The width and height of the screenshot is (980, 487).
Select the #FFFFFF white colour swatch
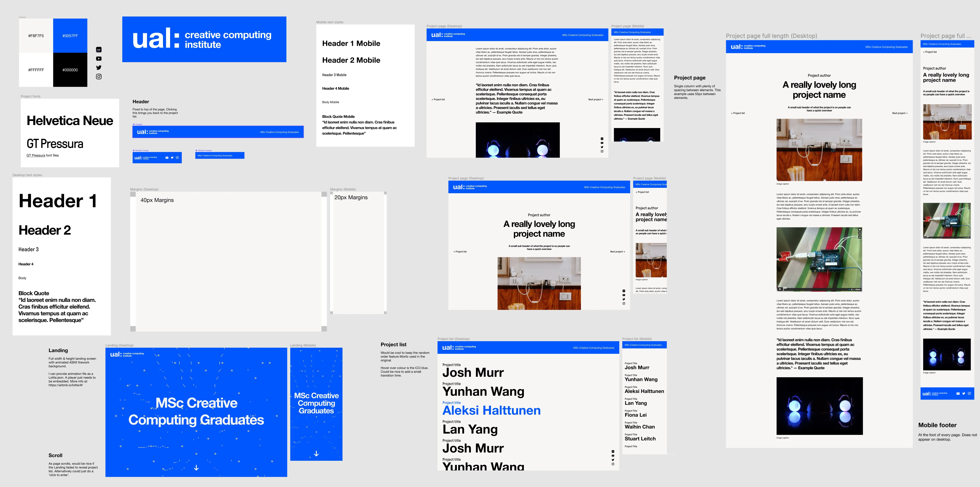tap(36, 70)
